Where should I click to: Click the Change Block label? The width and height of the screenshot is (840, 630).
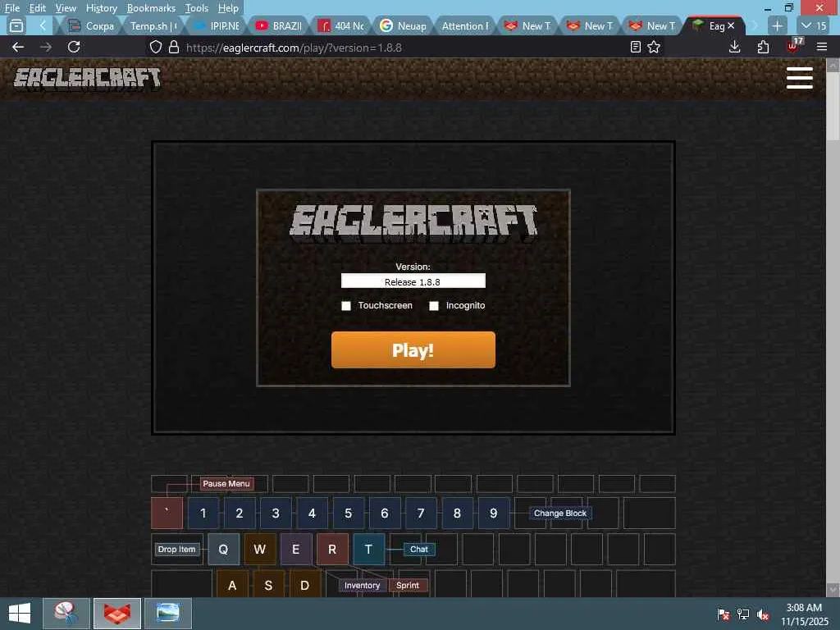coord(559,514)
